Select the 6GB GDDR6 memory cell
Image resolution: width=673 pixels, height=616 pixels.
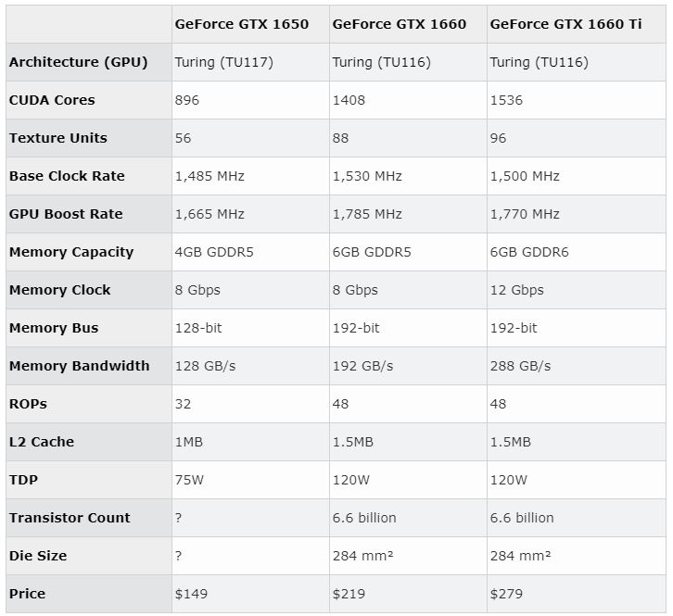click(x=531, y=252)
